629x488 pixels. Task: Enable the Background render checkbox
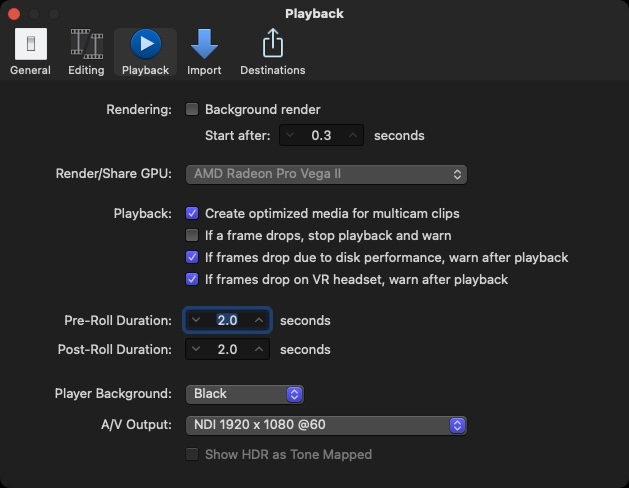tap(193, 109)
